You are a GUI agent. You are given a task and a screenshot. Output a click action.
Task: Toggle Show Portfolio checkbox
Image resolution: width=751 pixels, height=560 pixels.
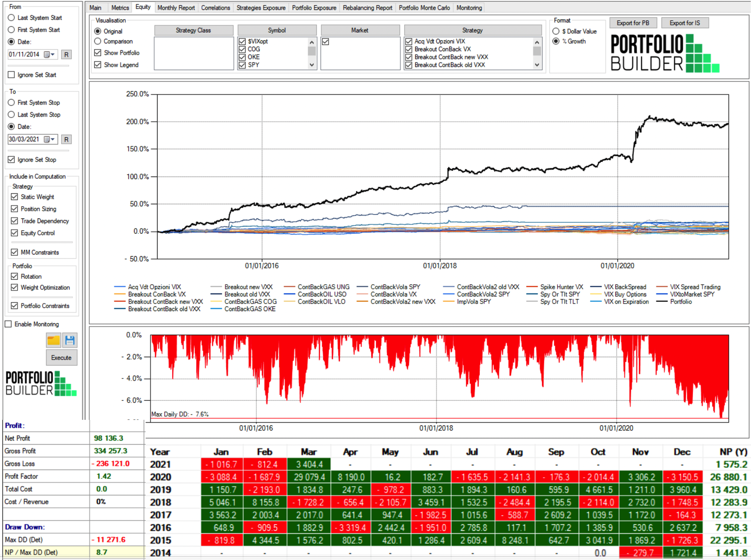click(x=98, y=52)
